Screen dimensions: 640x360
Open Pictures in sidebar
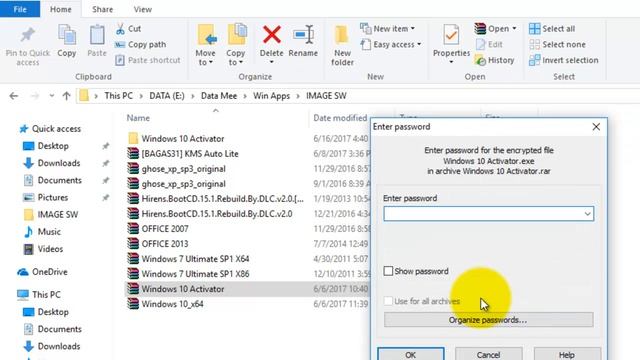tap(45, 198)
